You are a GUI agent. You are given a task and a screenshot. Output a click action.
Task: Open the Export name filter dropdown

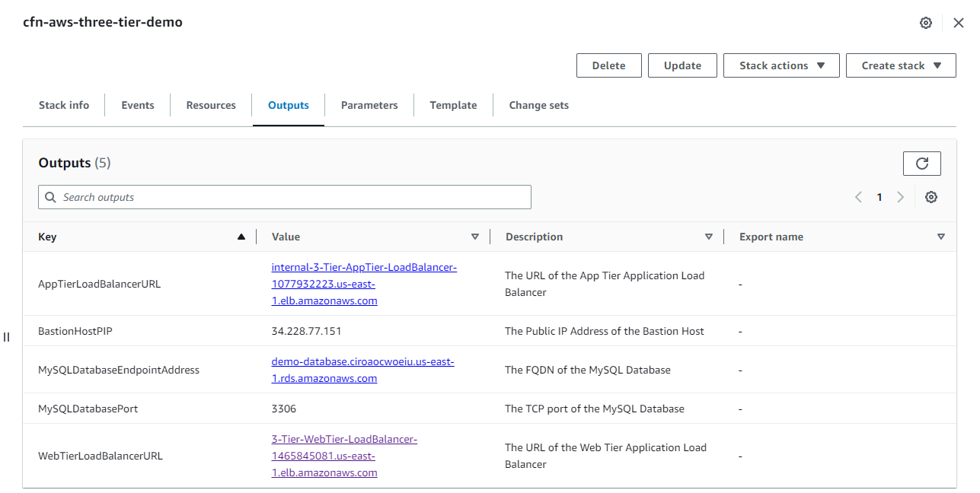click(941, 236)
